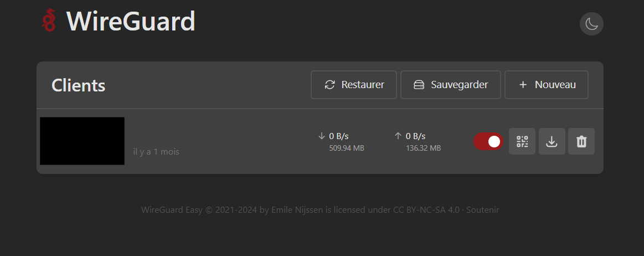644x256 pixels.
Task: Follow the Soutenir link in the footer
Action: (x=483, y=210)
